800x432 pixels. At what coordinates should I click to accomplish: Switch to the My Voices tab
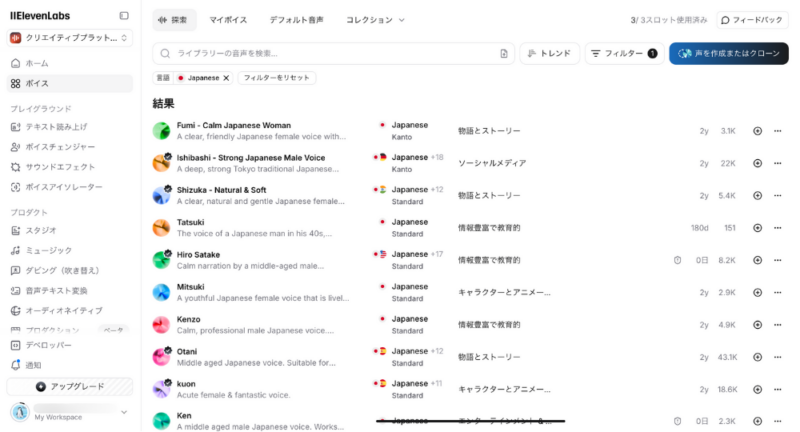228,20
